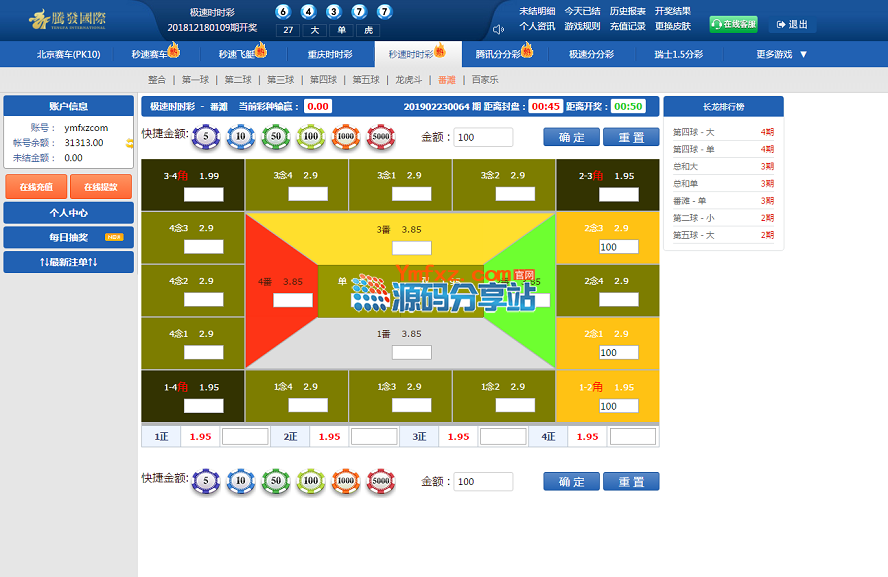Click the top 确定 confirm button
Image resolution: width=888 pixels, height=577 pixels.
tap(572, 137)
